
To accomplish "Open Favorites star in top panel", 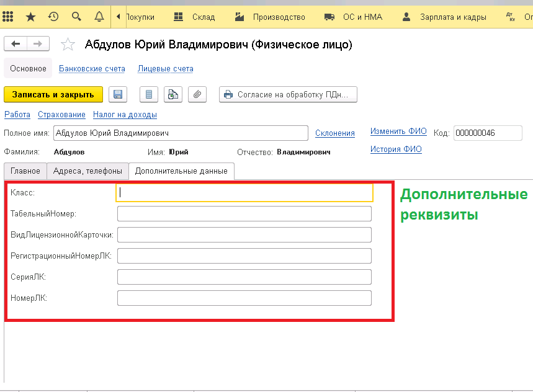I will point(30,17).
